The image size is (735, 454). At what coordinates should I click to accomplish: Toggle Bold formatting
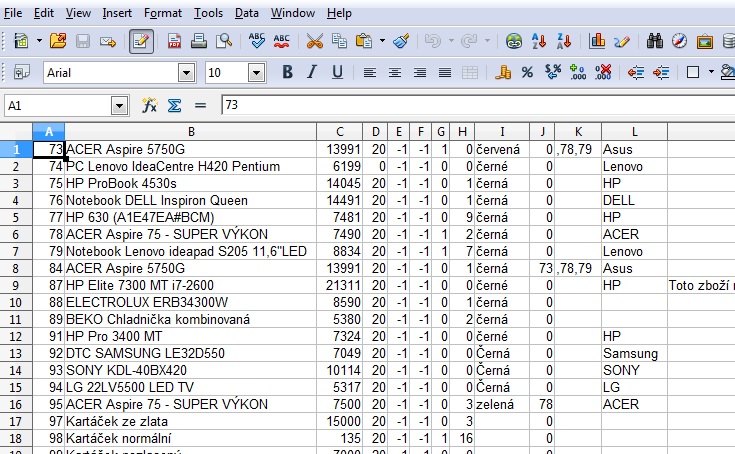coord(287,72)
